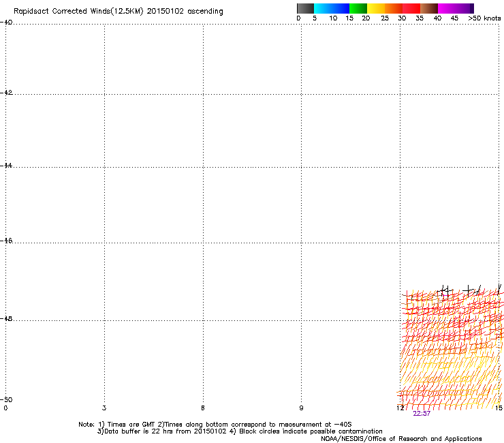Click the legend value label 40
The image size is (504, 443).
tap(437, 18)
